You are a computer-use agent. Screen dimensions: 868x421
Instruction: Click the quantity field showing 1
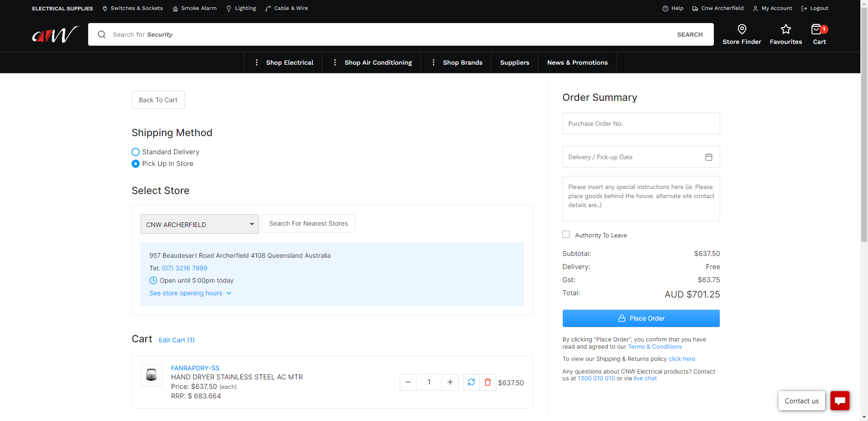coord(429,382)
